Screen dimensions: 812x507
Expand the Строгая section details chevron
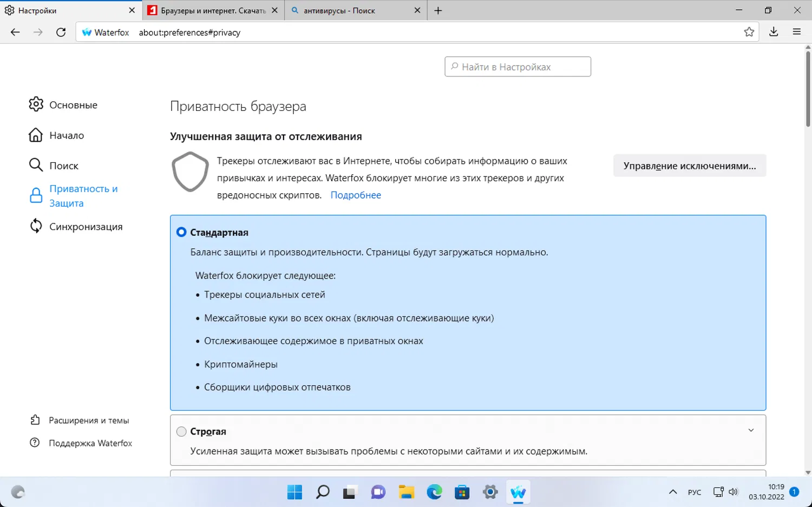[751, 431]
